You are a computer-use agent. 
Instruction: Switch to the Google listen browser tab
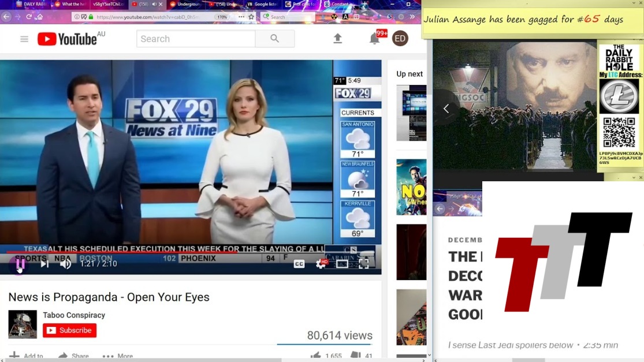[266, 4]
